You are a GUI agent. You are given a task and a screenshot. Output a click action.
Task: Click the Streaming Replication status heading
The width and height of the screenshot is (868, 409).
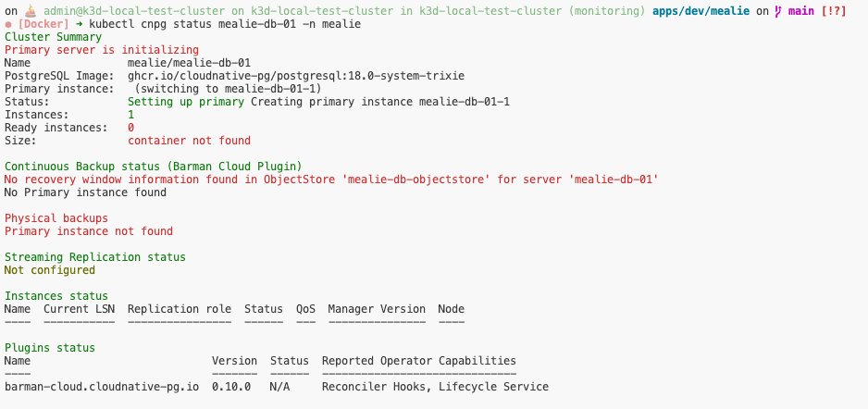pyautogui.click(x=95, y=257)
